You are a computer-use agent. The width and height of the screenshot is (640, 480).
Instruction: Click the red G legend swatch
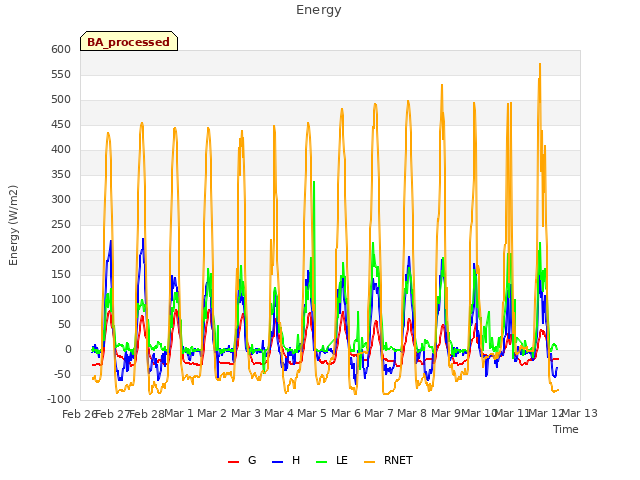[x=233, y=462]
